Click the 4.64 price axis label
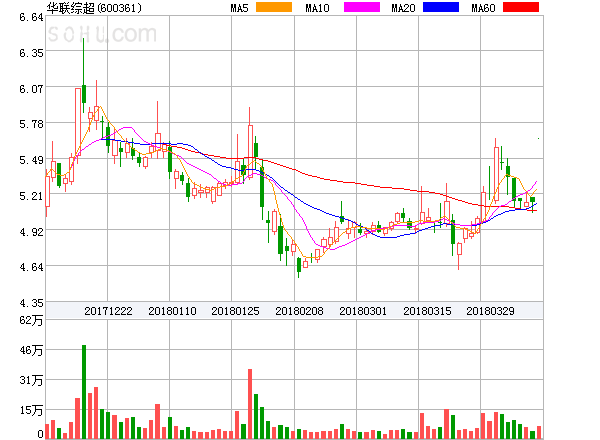Viewport: 600px width, 440px height. point(31,267)
